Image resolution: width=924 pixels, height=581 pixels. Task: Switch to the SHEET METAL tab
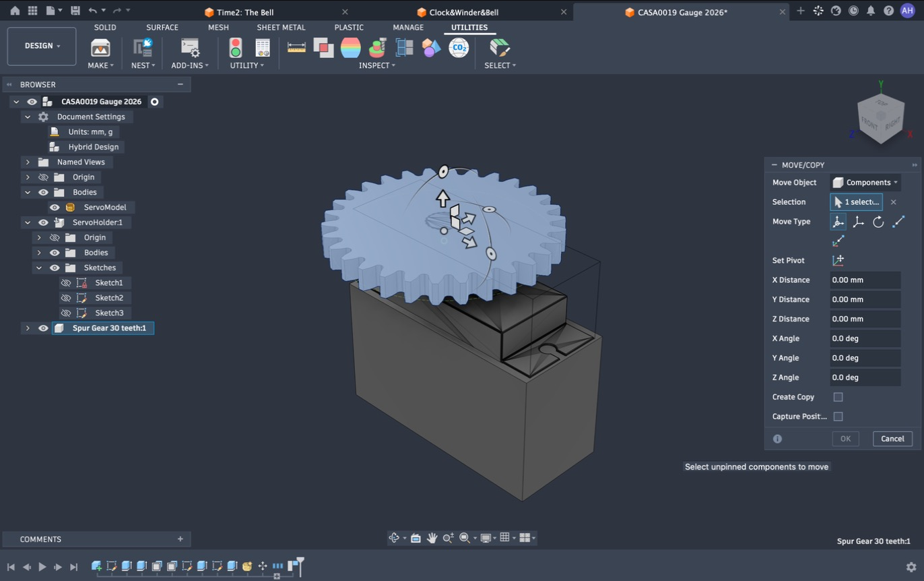(281, 28)
